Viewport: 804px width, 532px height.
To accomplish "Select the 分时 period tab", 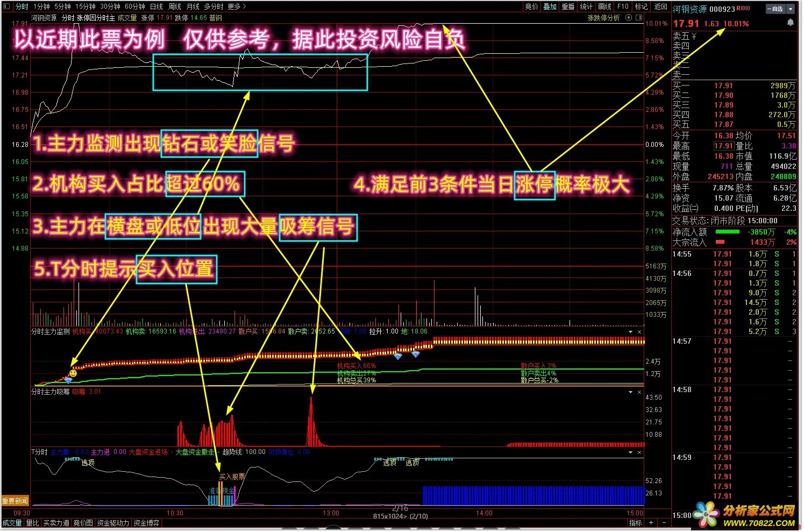I will (22, 6).
